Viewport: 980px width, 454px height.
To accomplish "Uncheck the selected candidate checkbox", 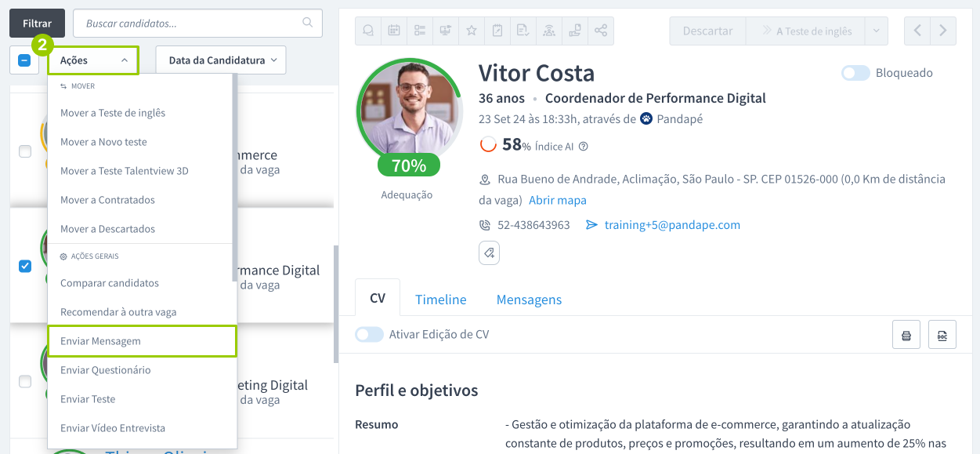I will [25, 266].
